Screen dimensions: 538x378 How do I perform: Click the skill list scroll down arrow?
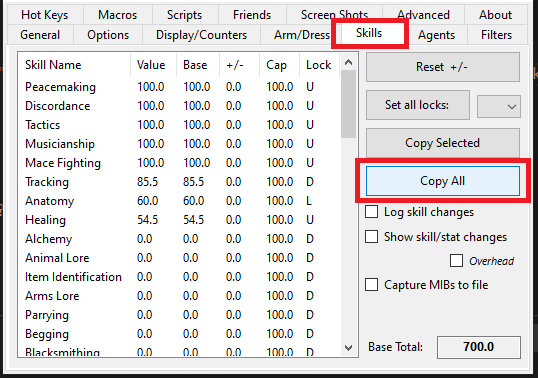349,348
